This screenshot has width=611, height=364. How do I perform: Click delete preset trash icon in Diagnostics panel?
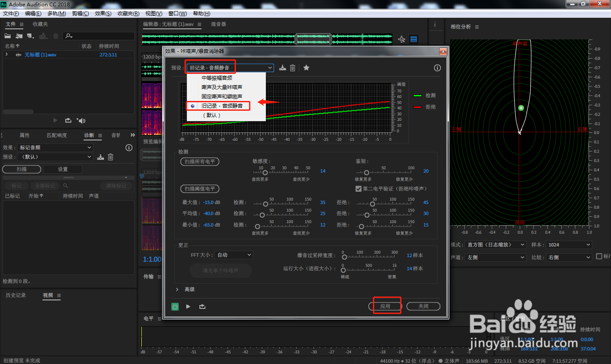point(111,157)
